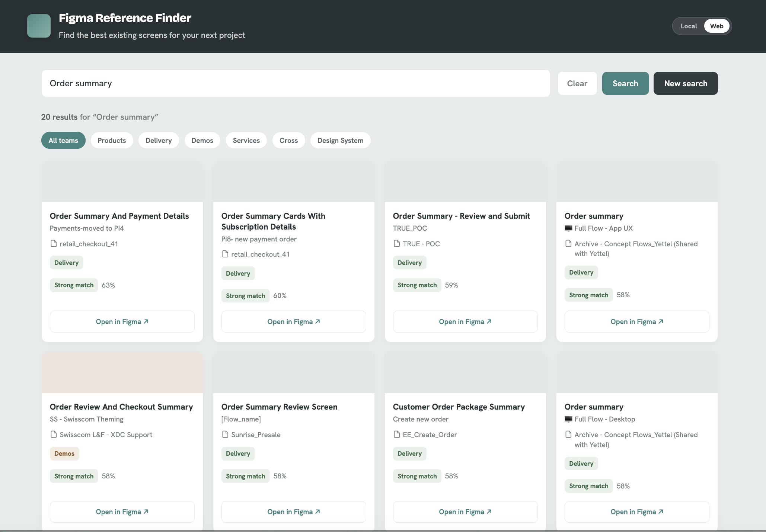Open Order Review And Checkout Summary in Figma
Image resolution: width=766 pixels, height=532 pixels.
tap(122, 512)
